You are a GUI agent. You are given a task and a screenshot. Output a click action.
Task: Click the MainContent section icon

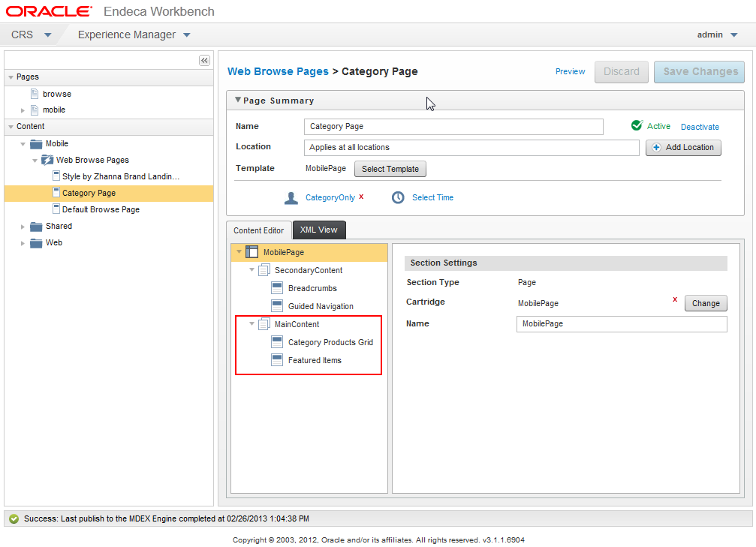[x=264, y=324]
